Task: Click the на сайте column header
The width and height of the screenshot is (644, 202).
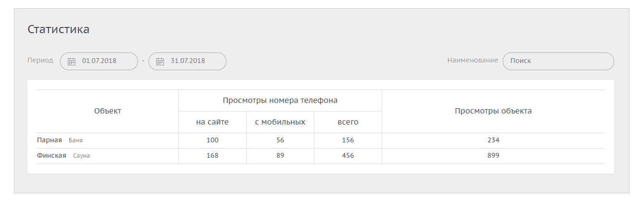Action: (x=212, y=122)
